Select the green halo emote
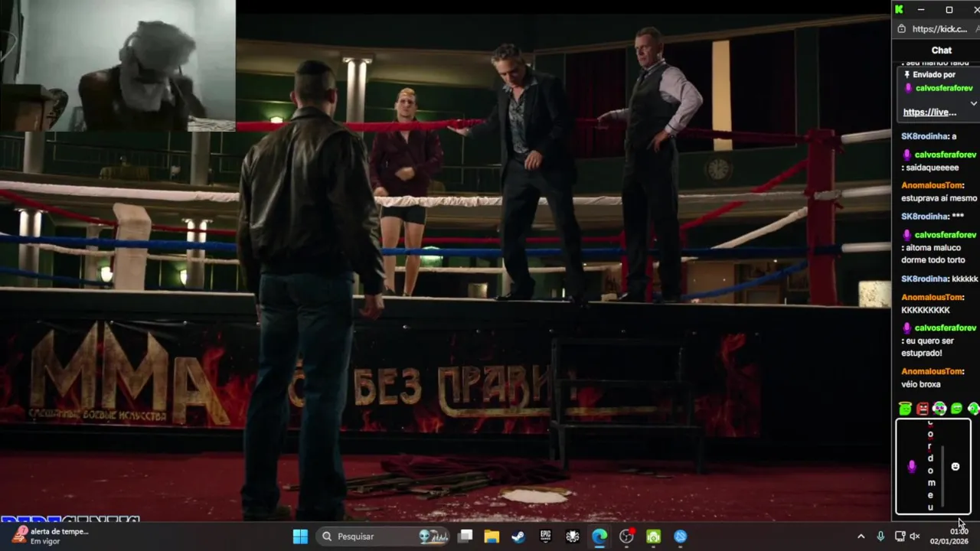 (905, 409)
